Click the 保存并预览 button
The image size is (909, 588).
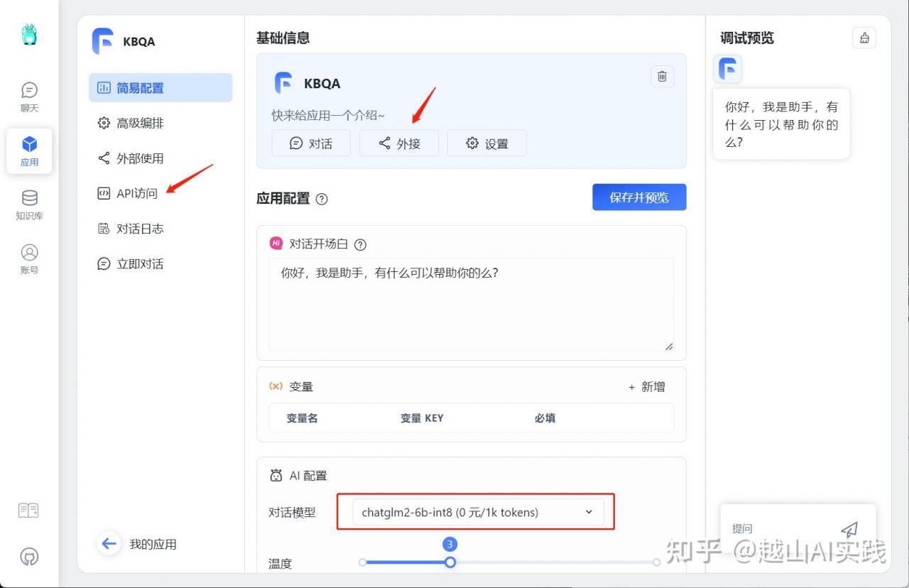(639, 197)
